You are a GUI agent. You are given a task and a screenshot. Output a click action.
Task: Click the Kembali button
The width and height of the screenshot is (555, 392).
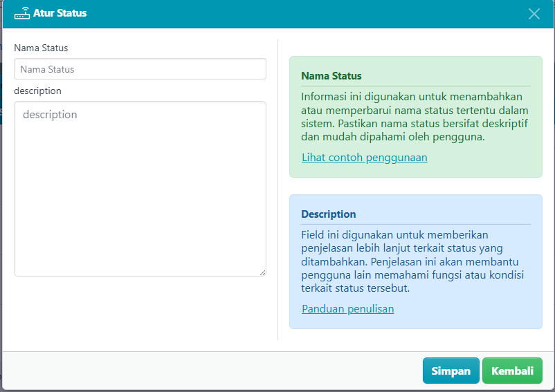tap(512, 371)
